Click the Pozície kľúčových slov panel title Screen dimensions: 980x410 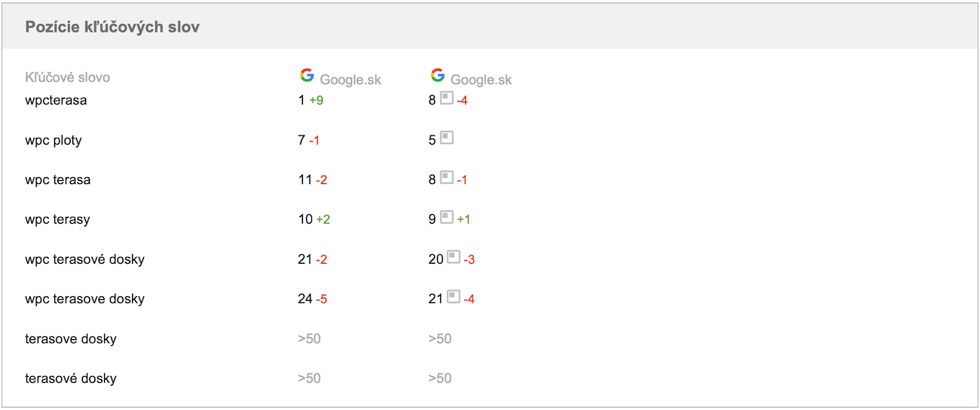112,27
